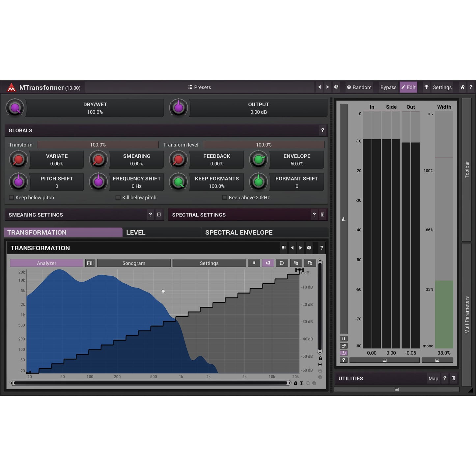Open the Settings dropdown above the graph
Viewport: 476px width, 476px height.
(x=209, y=263)
